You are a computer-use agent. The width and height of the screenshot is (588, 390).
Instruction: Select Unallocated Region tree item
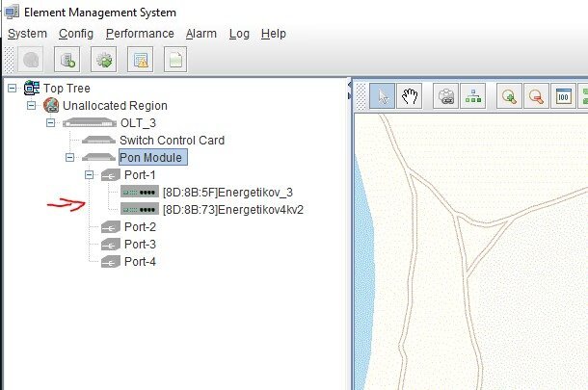(115, 106)
